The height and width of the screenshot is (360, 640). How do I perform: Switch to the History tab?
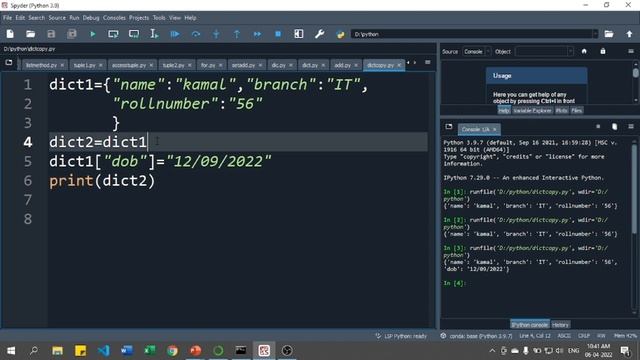pyautogui.click(x=560, y=325)
